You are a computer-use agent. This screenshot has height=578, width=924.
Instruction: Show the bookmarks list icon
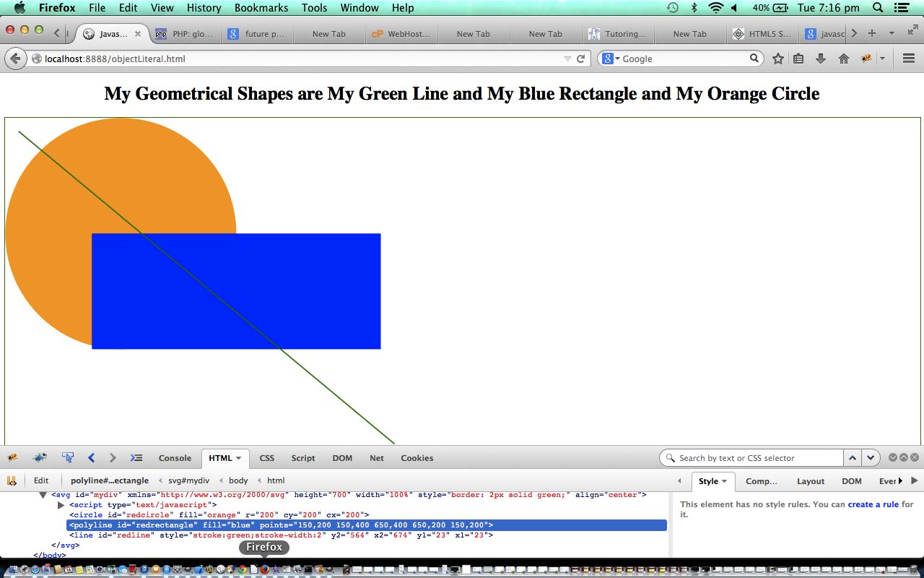(x=798, y=59)
